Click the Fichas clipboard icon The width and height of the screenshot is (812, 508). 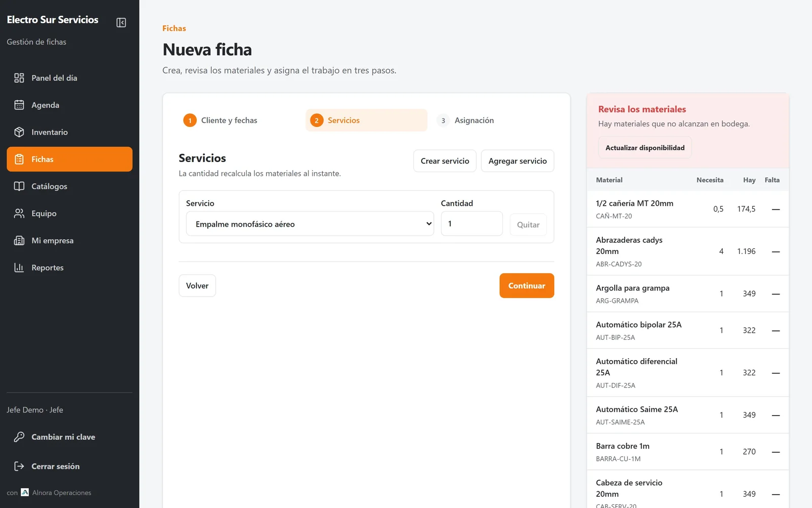pyautogui.click(x=19, y=159)
